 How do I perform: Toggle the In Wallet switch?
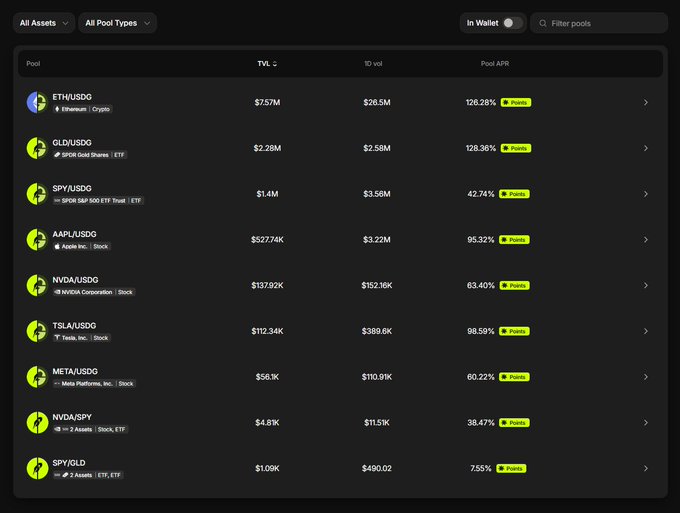(x=512, y=23)
